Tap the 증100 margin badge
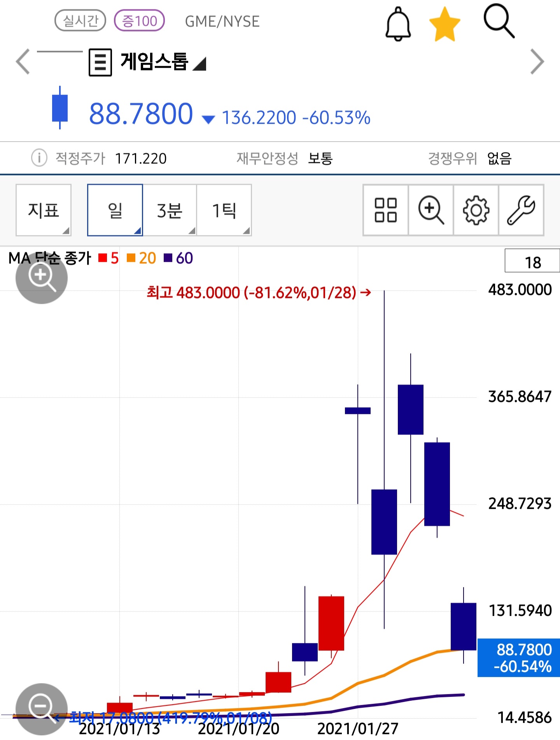Image resolution: width=560 pixels, height=740 pixels. 139,21
